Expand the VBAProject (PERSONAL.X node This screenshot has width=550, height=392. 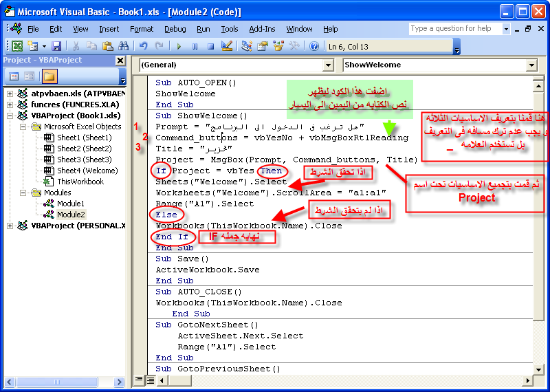(10, 226)
